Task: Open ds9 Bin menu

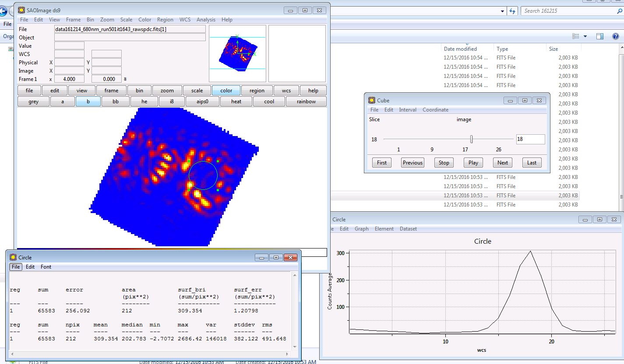Action: tap(90, 20)
